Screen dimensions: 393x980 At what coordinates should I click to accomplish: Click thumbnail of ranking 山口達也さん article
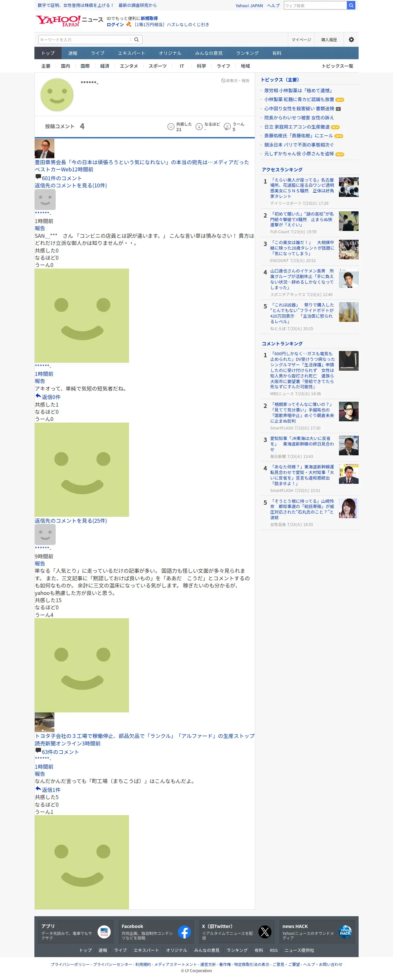pyautogui.click(x=348, y=278)
